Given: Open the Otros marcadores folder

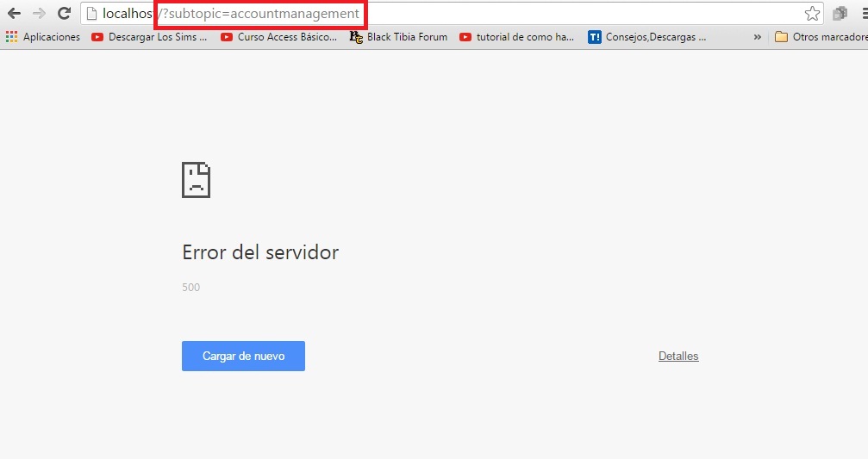Looking at the screenshot, I should [821, 37].
